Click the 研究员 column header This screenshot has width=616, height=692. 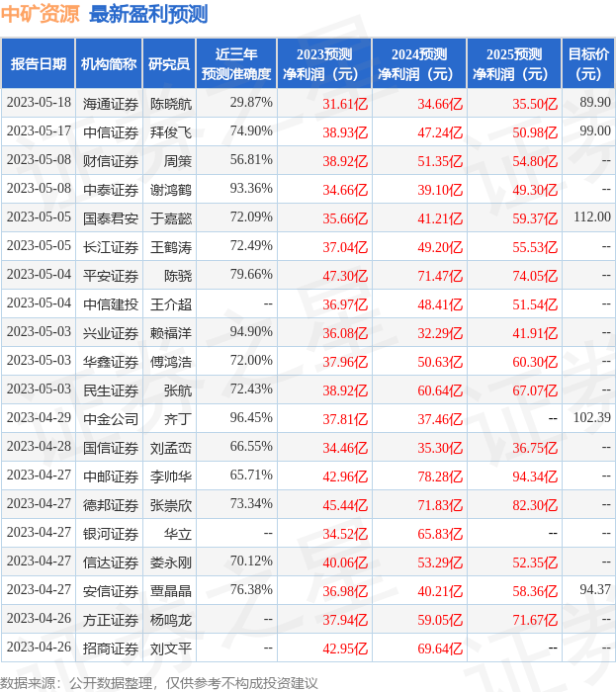pyautogui.click(x=169, y=63)
